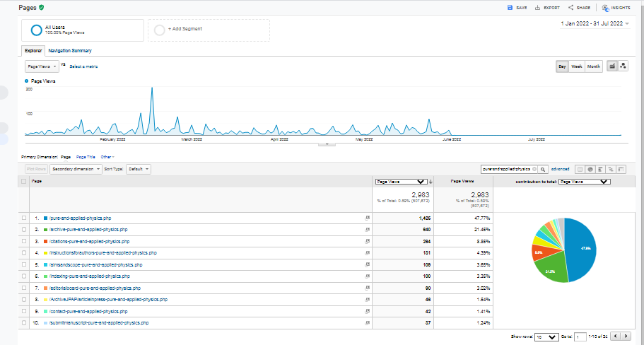Screen dimensions: 644x345
Task: Select the Week graph interval tab
Action: (x=577, y=66)
